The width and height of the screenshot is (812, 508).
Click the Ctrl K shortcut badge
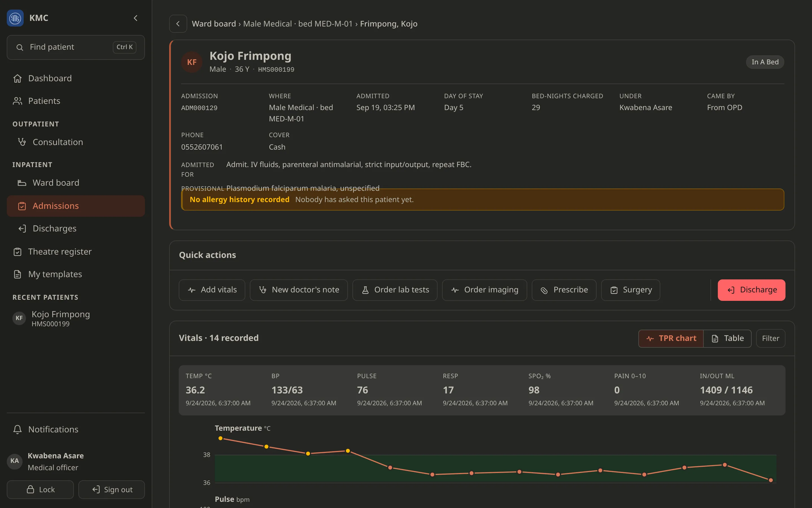(125, 47)
